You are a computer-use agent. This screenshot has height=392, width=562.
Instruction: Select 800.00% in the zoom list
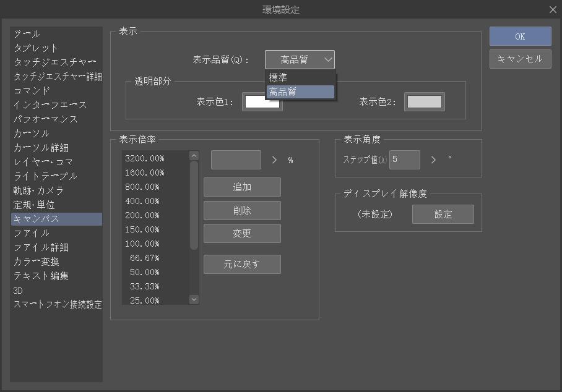click(x=155, y=187)
